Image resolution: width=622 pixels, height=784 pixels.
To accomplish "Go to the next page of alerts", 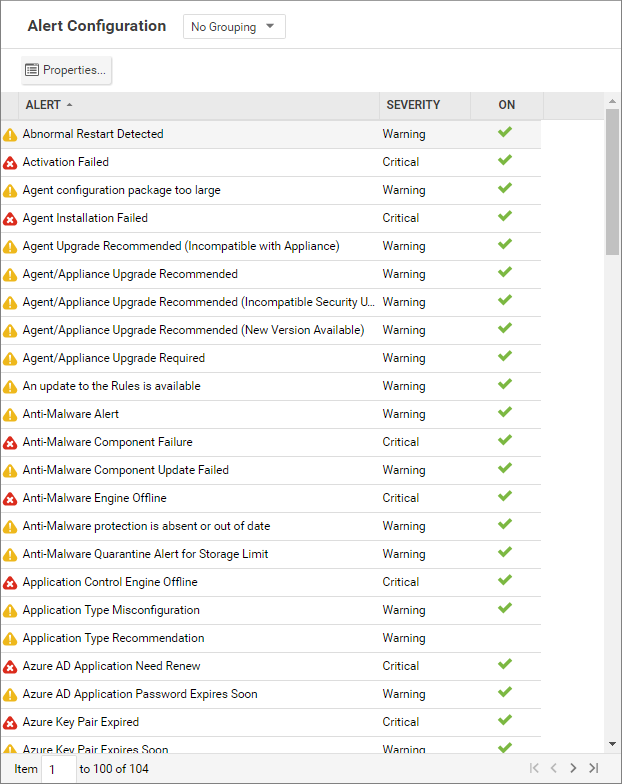I will 573,768.
